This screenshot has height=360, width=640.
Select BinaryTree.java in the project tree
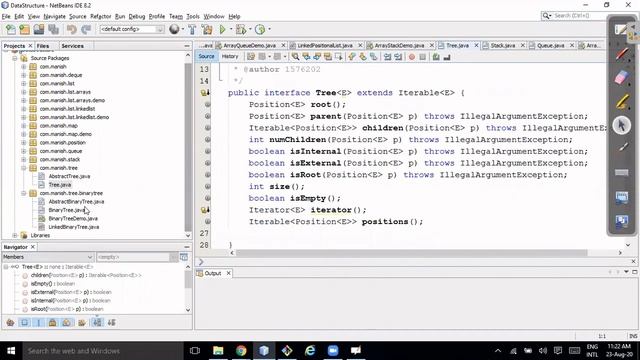[x=67, y=210]
